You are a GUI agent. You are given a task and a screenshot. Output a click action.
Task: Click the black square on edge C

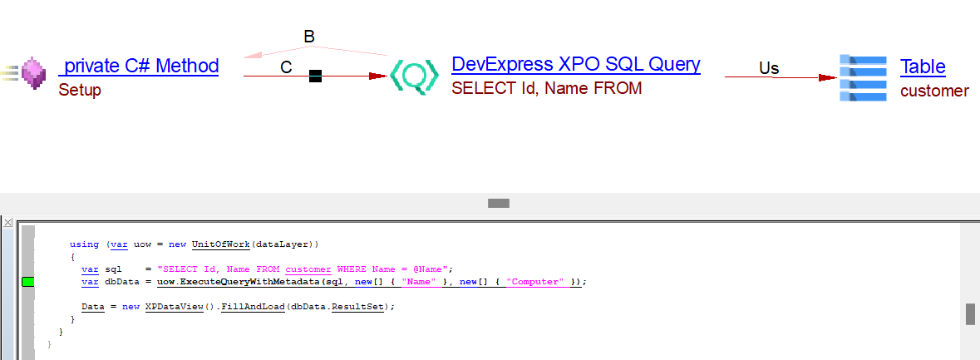pos(315,76)
